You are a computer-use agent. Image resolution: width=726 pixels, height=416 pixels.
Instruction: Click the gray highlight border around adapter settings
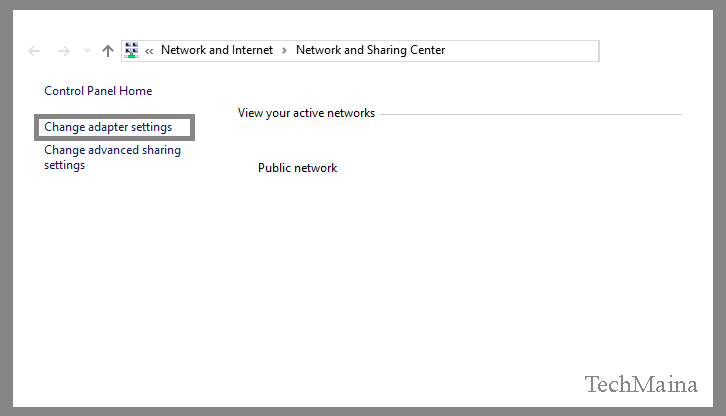(x=114, y=116)
